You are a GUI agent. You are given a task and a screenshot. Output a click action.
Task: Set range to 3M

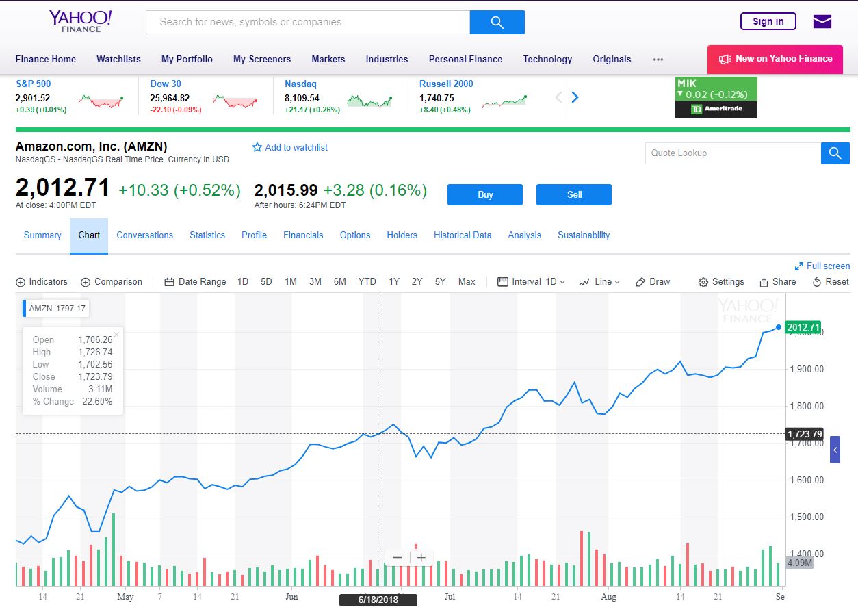click(x=315, y=282)
